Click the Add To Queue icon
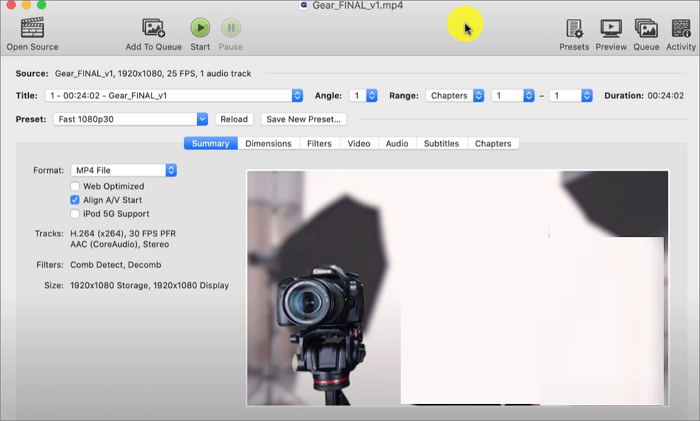This screenshot has height=421, width=700. [x=154, y=28]
